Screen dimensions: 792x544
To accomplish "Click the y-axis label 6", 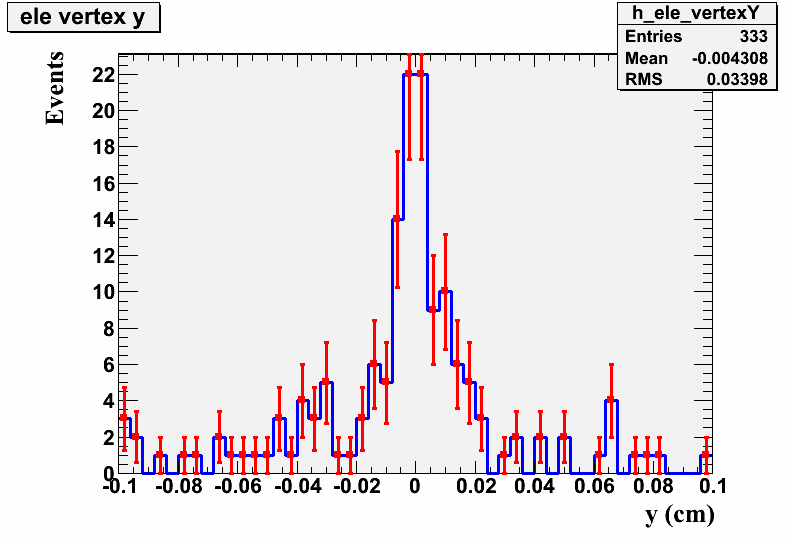I will 109,365.
